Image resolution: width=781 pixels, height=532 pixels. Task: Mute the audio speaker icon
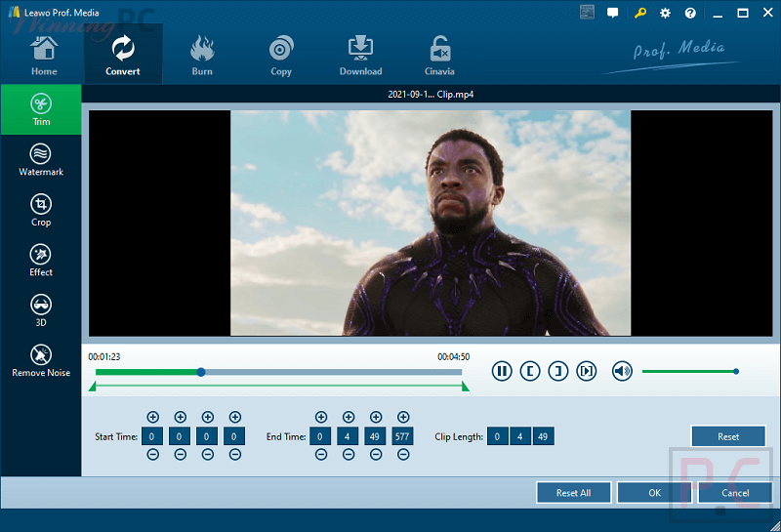point(622,371)
